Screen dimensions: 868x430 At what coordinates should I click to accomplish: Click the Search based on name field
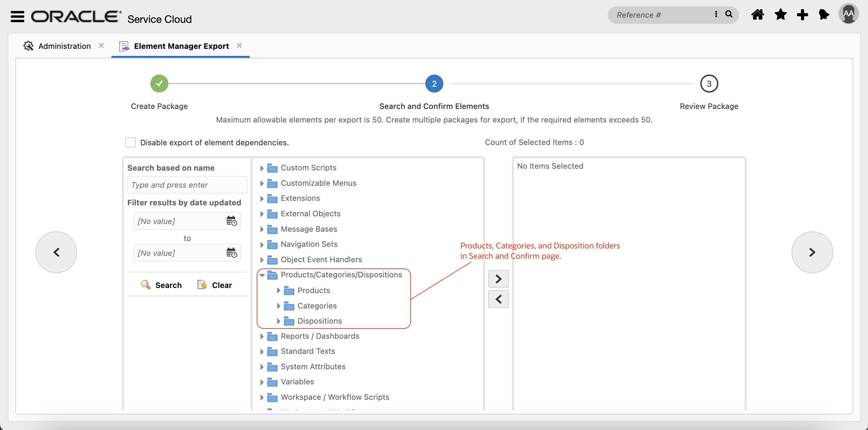click(187, 185)
